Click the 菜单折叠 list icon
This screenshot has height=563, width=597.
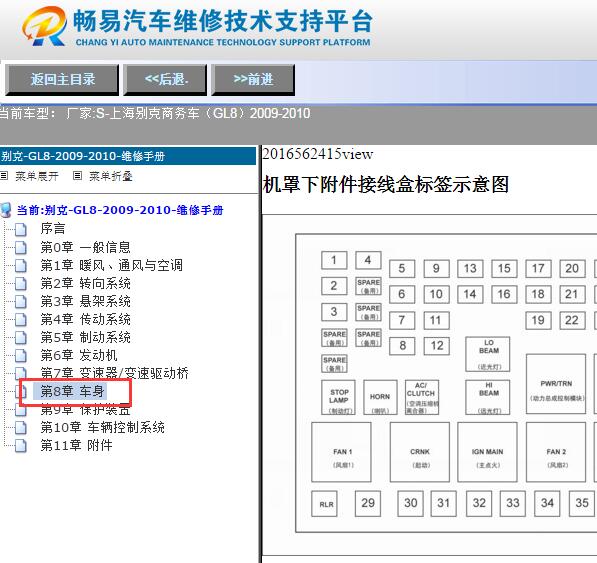(78, 175)
